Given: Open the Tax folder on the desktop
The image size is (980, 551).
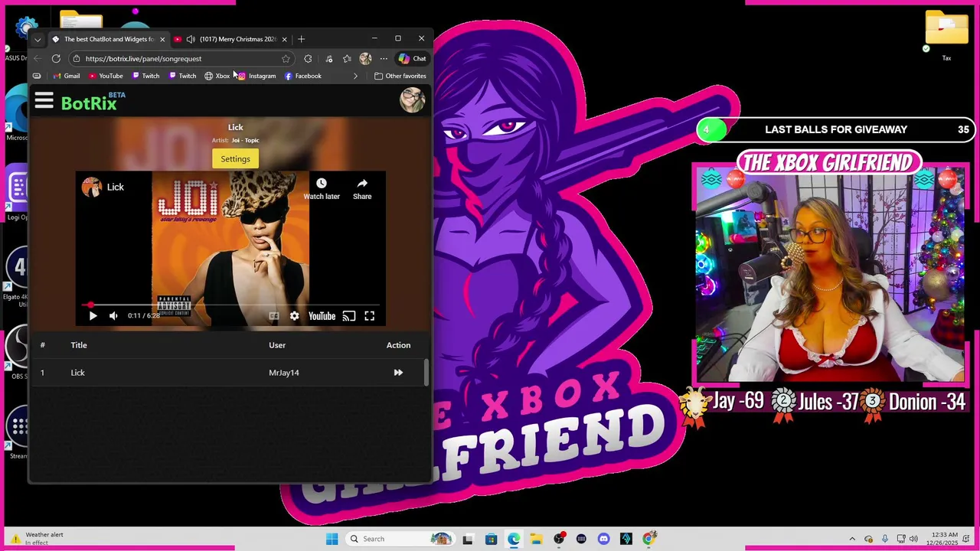Looking at the screenshot, I should (x=946, y=36).
